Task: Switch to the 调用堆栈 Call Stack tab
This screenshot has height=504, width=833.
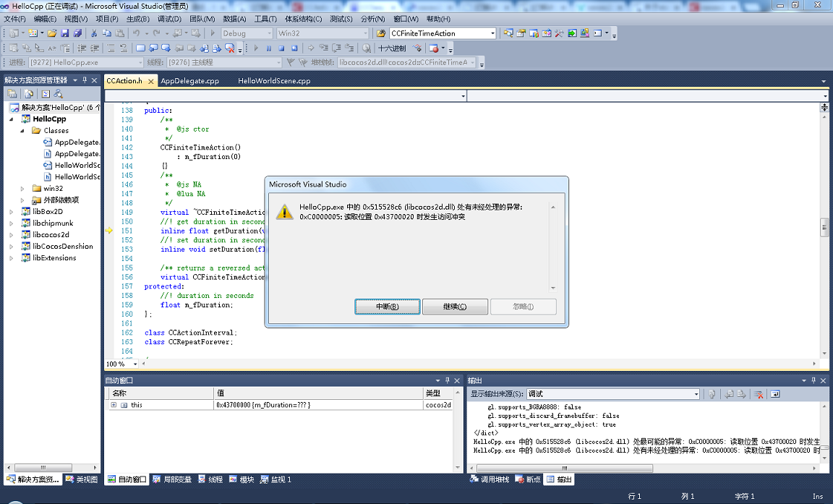Action: tap(490, 479)
